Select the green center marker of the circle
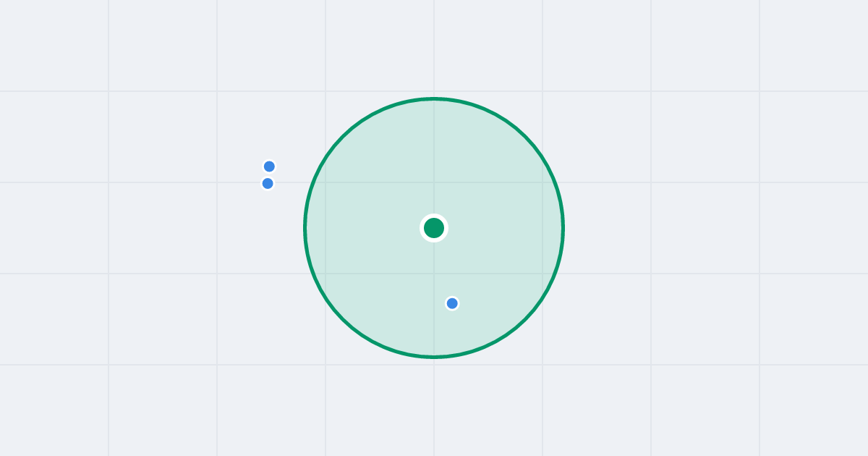 click(x=434, y=228)
